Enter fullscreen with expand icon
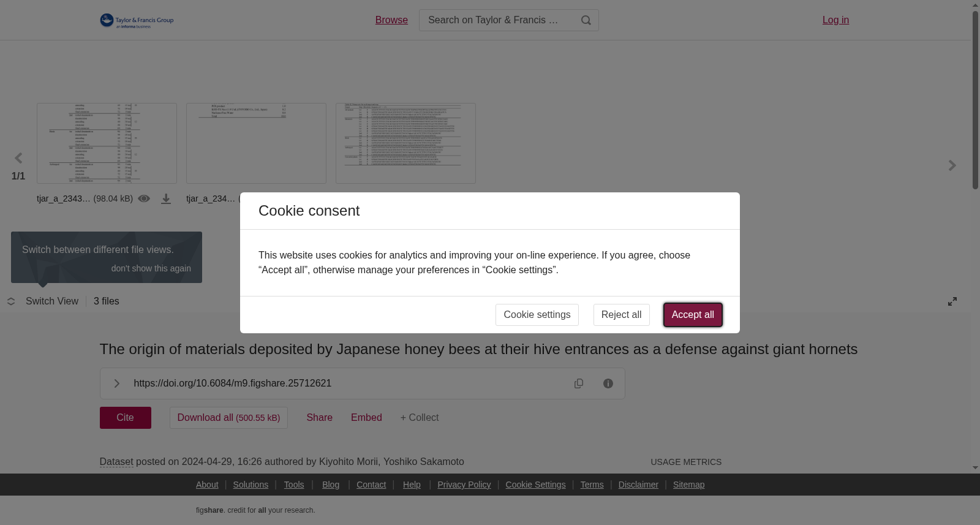 click(x=952, y=301)
